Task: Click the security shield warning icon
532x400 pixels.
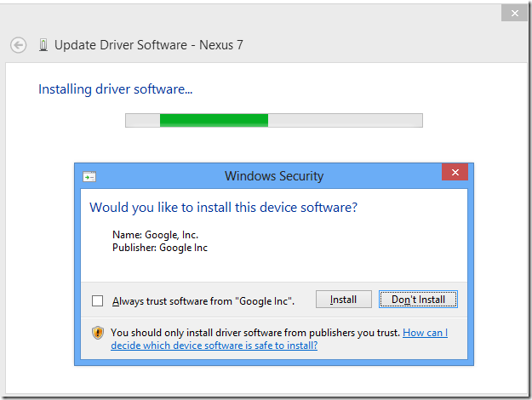Action: pos(98,333)
